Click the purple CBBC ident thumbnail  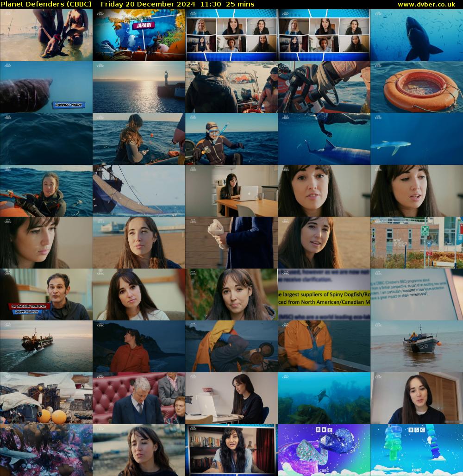click(x=324, y=450)
